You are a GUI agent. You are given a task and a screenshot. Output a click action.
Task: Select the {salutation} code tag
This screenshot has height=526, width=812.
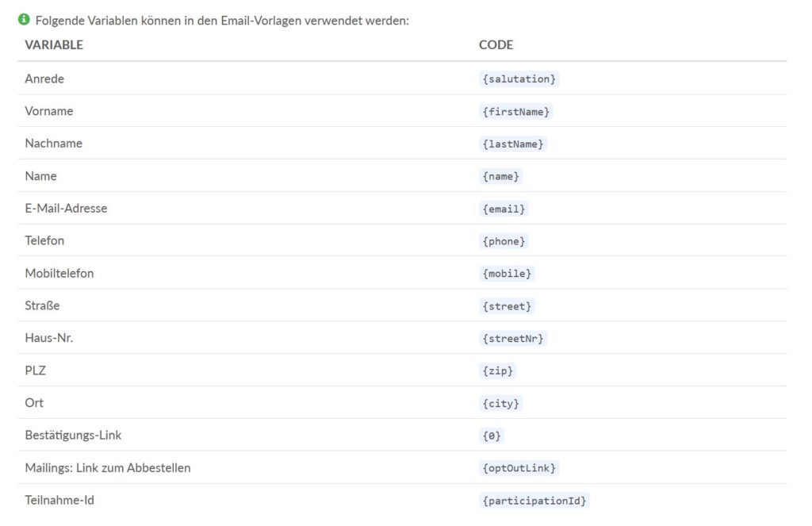(519, 79)
